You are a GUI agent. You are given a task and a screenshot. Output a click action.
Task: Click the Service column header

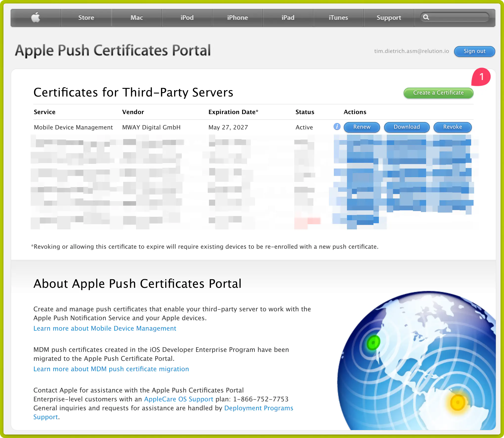(x=45, y=112)
